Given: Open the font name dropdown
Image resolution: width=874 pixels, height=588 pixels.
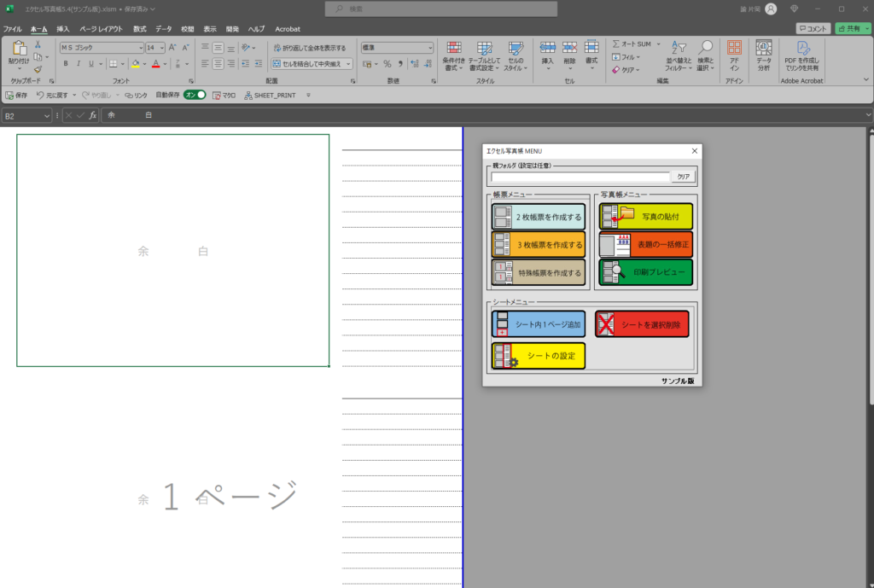Looking at the screenshot, I should pyautogui.click(x=140, y=48).
